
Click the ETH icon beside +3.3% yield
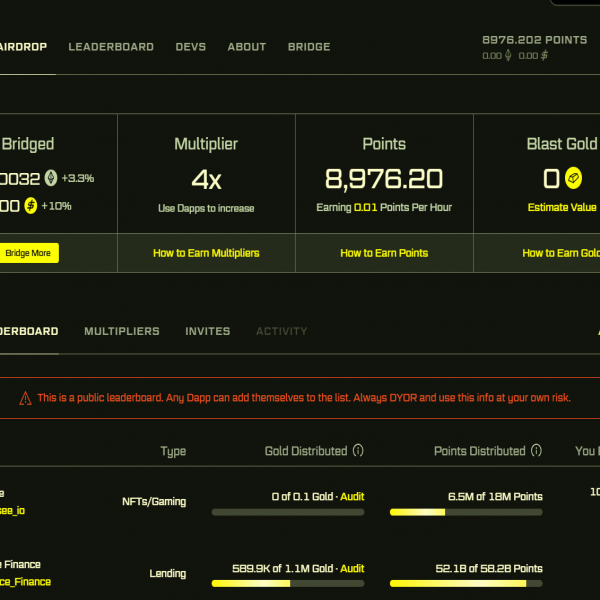(x=51, y=179)
